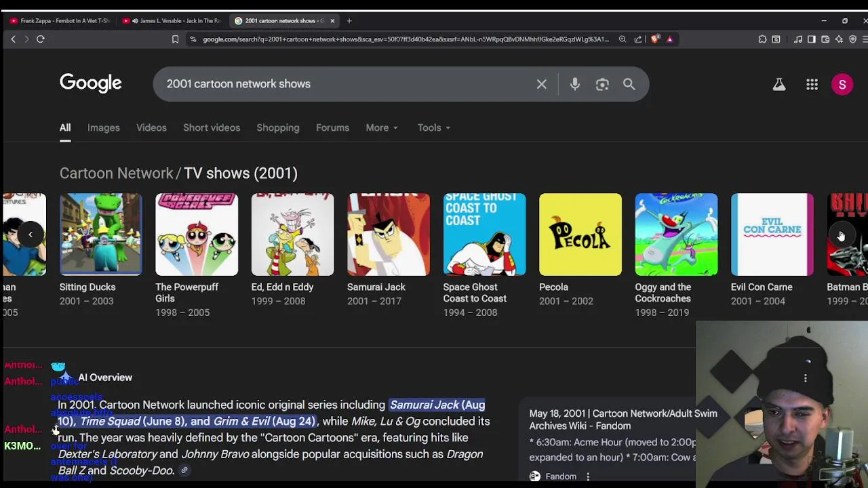Select the Images search tab
Image resolution: width=868 pixels, height=488 pixels.
(x=103, y=127)
